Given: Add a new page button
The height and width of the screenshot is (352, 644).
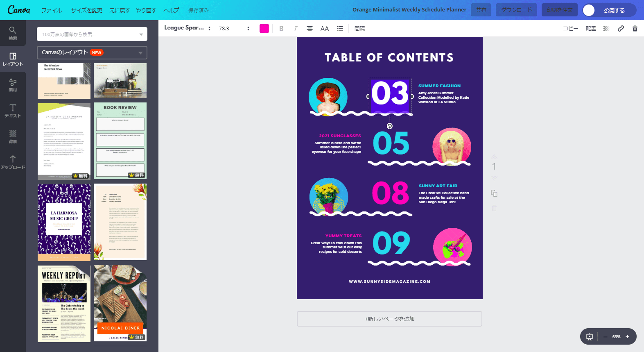Looking at the screenshot, I should click(x=389, y=319).
